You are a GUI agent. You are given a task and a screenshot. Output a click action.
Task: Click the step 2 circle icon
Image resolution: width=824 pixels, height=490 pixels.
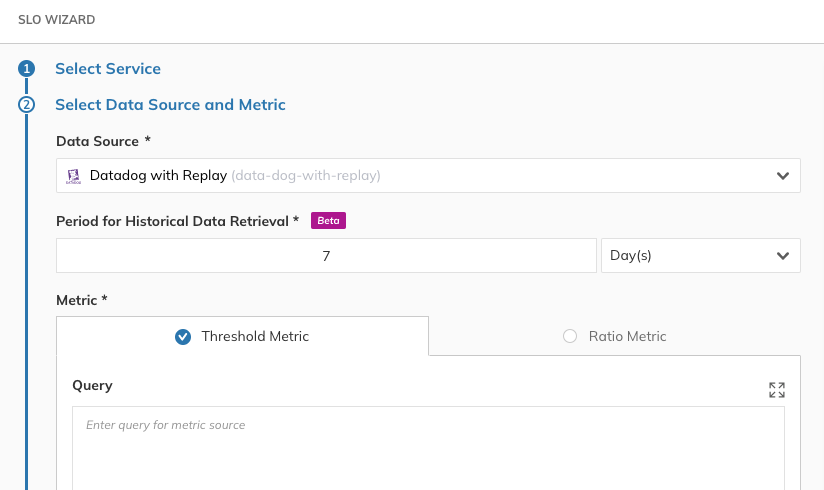point(27,104)
